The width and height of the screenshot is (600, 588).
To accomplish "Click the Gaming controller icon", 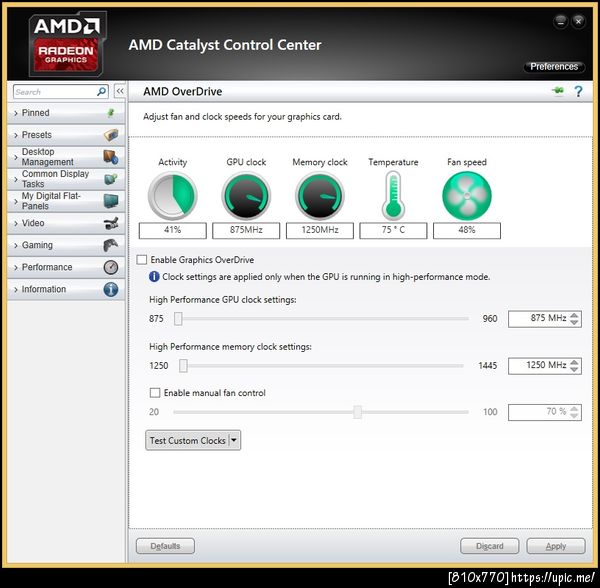I will pos(111,245).
